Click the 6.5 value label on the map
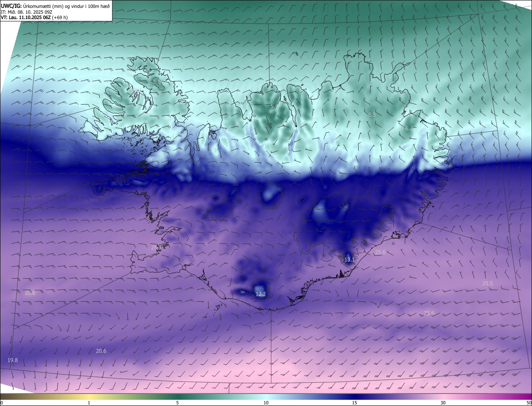Viewport: 532px width, 406px height. (372, 115)
